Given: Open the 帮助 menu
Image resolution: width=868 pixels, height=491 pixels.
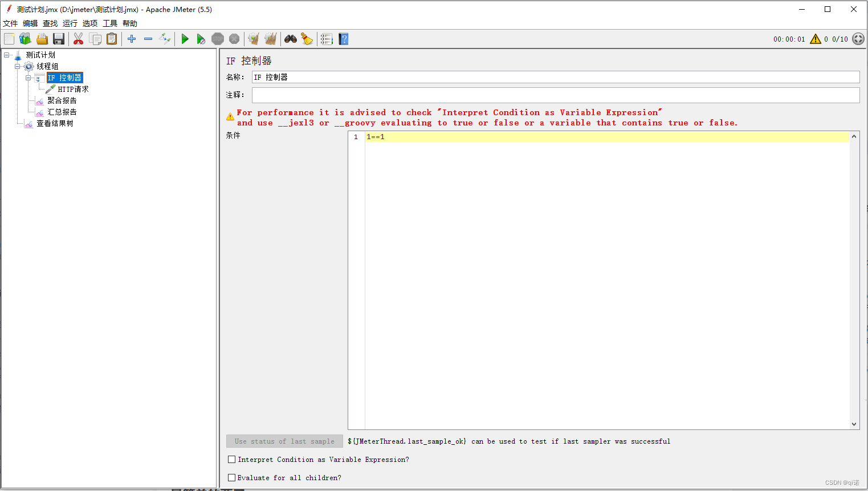Looking at the screenshot, I should pyautogui.click(x=130, y=23).
